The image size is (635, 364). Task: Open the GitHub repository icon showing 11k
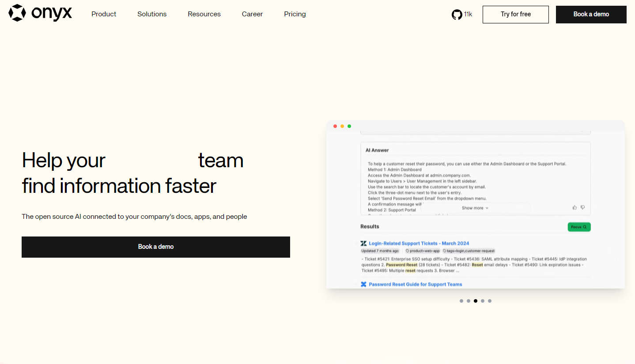point(457,15)
